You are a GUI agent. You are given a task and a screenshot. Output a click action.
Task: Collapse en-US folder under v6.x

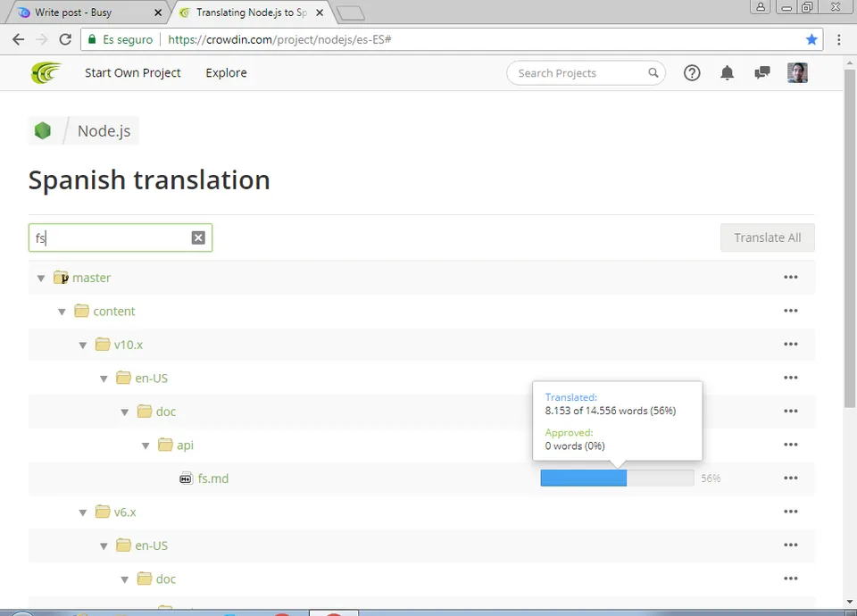(x=104, y=546)
